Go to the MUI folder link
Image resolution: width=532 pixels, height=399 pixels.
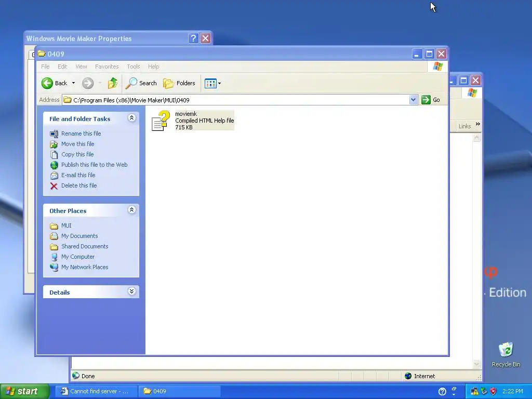click(x=66, y=225)
